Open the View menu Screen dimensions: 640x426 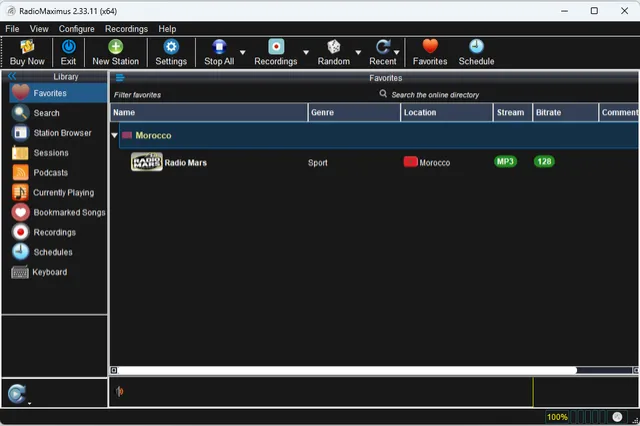pyautogui.click(x=39, y=29)
